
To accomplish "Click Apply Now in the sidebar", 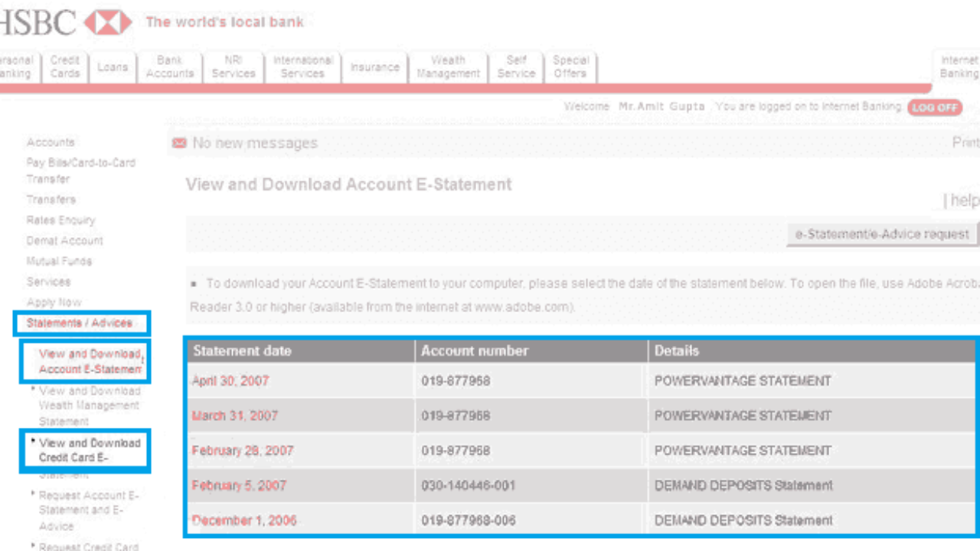I will pos(54,302).
